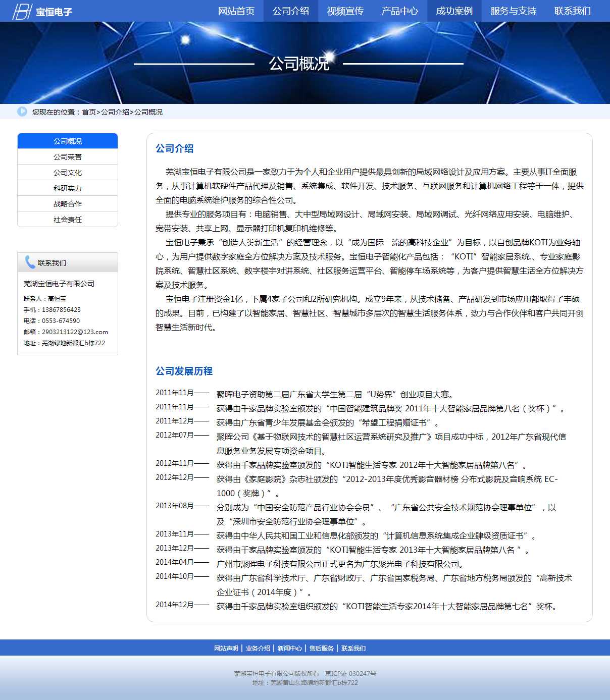Screen dimensions: 610x700
Task: Switch to 公司文化 sidebar item
Action: point(68,173)
